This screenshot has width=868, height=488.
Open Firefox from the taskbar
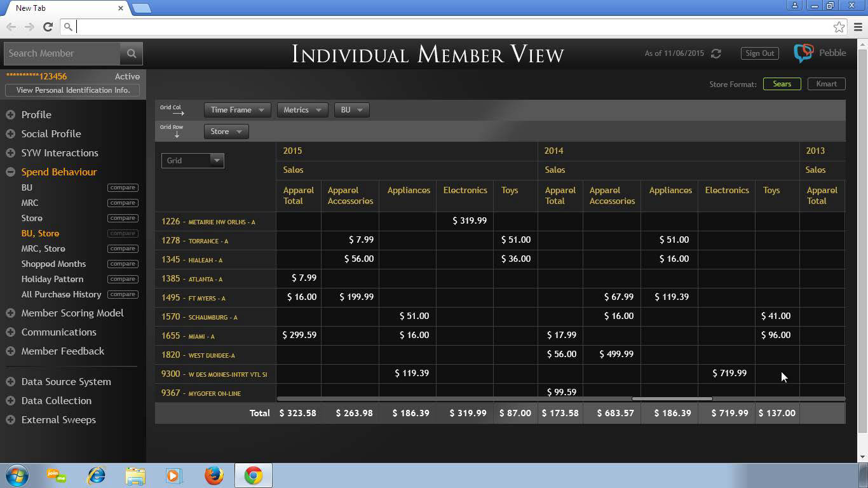[214, 475]
